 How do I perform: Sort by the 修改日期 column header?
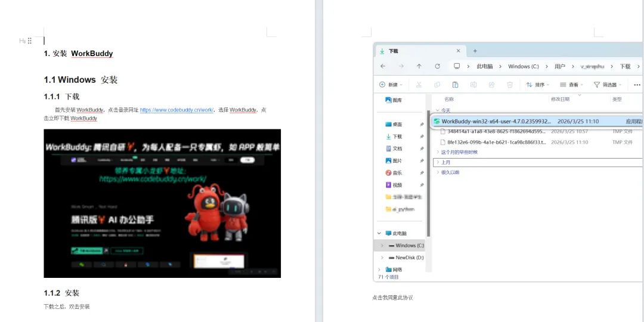[x=560, y=99]
